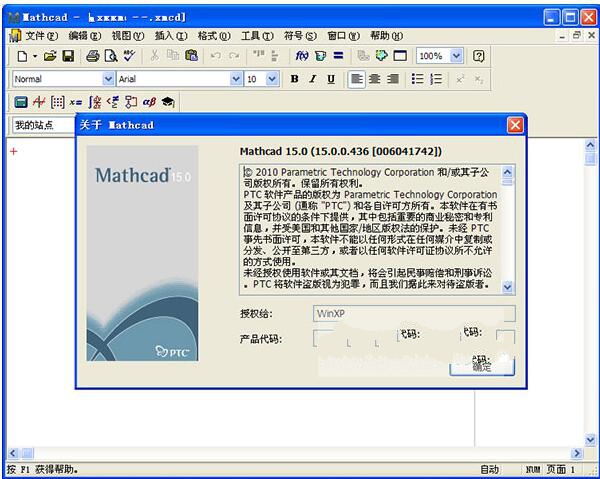
Task: Toggle bulleted list formatting
Action: [x=417, y=79]
